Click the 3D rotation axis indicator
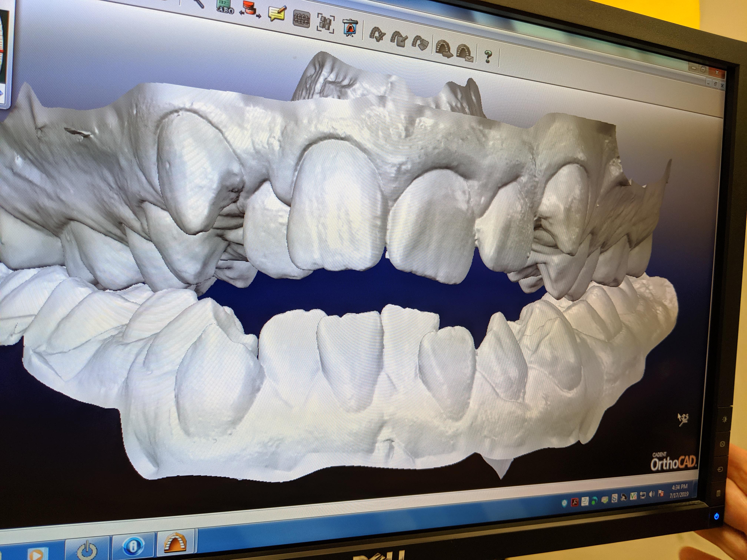 pos(683,420)
